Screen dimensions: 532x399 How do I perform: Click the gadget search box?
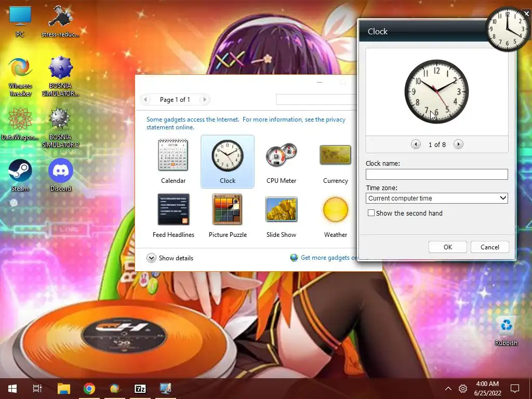(x=316, y=99)
